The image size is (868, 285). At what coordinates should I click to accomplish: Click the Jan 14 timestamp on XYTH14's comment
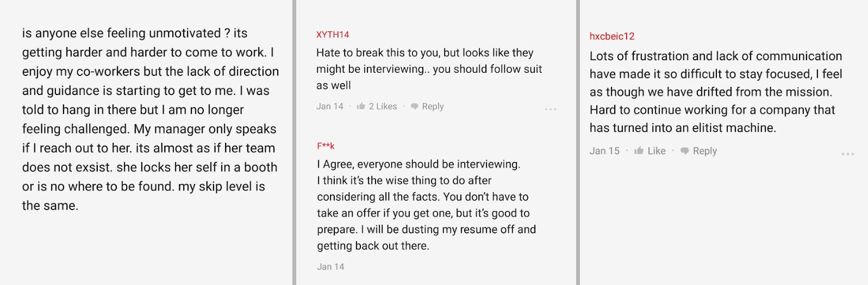(x=330, y=106)
